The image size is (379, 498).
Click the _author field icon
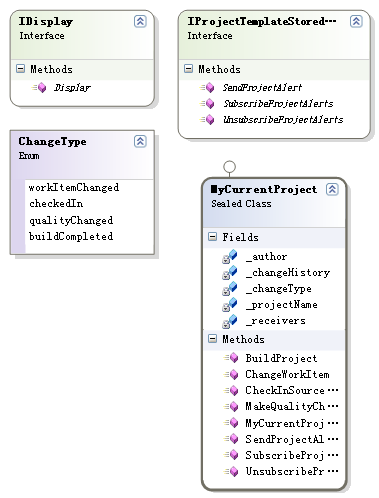coord(230,257)
